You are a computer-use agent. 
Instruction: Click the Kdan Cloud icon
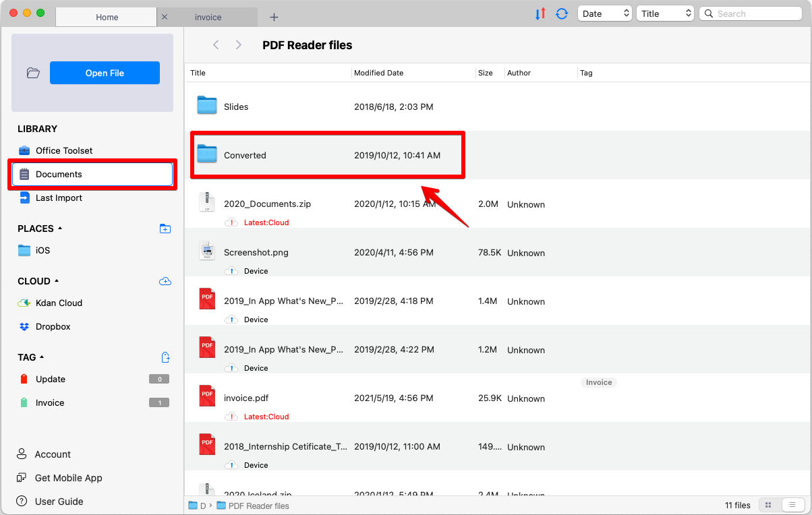24,303
